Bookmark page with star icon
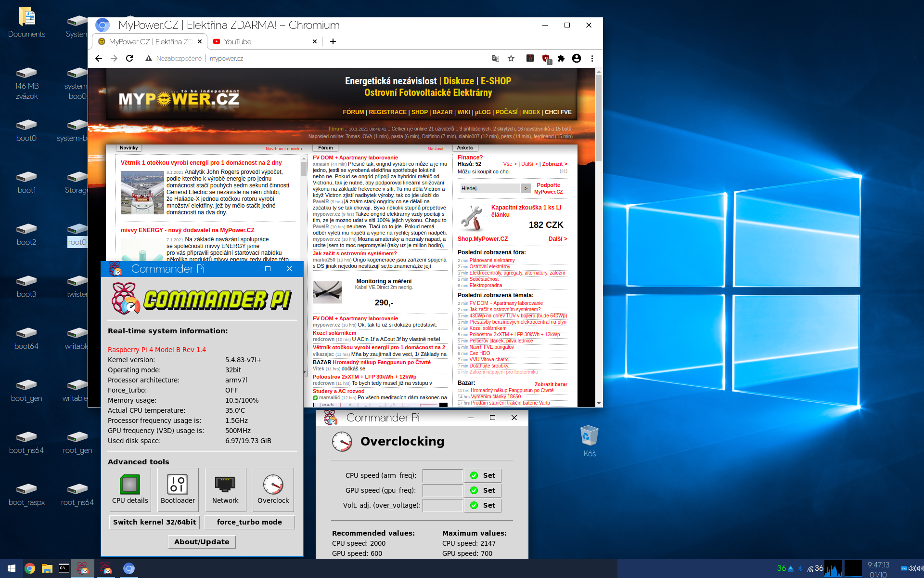 click(511, 58)
